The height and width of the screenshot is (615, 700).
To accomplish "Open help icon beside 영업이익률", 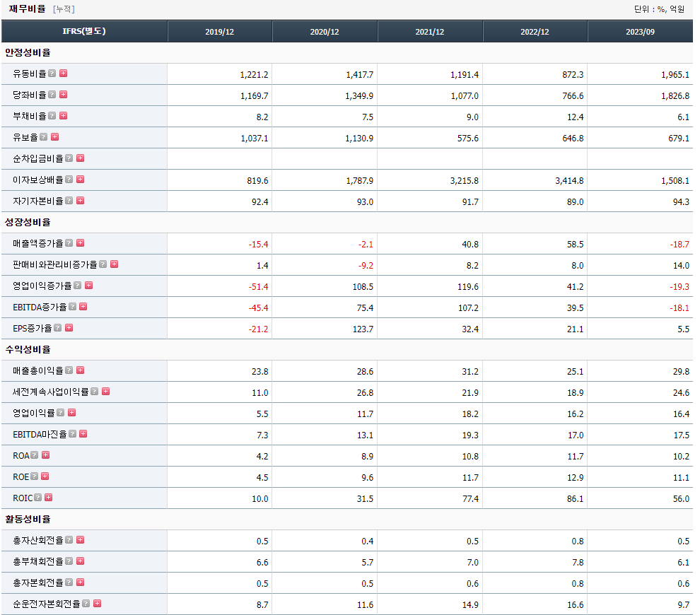I will point(61,412).
